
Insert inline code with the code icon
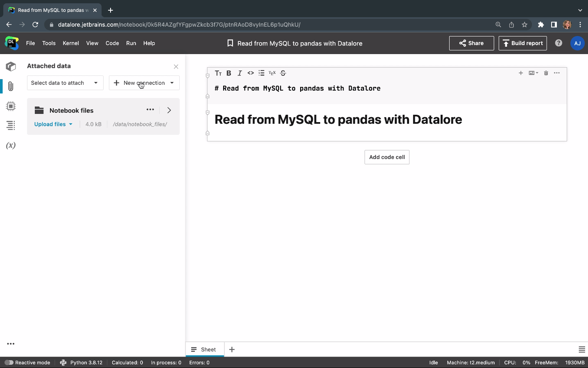[x=251, y=73]
